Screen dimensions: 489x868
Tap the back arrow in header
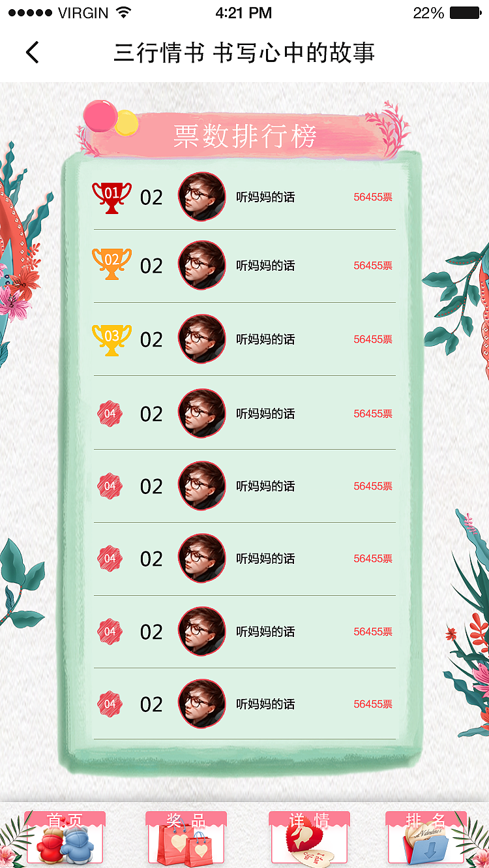click(33, 52)
